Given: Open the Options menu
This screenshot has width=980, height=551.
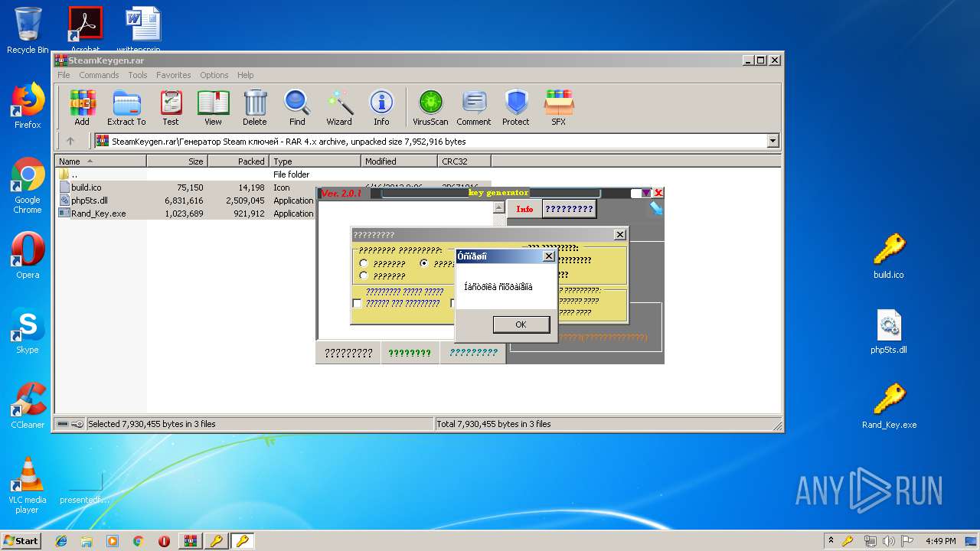Looking at the screenshot, I should click(x=214, y=75).
